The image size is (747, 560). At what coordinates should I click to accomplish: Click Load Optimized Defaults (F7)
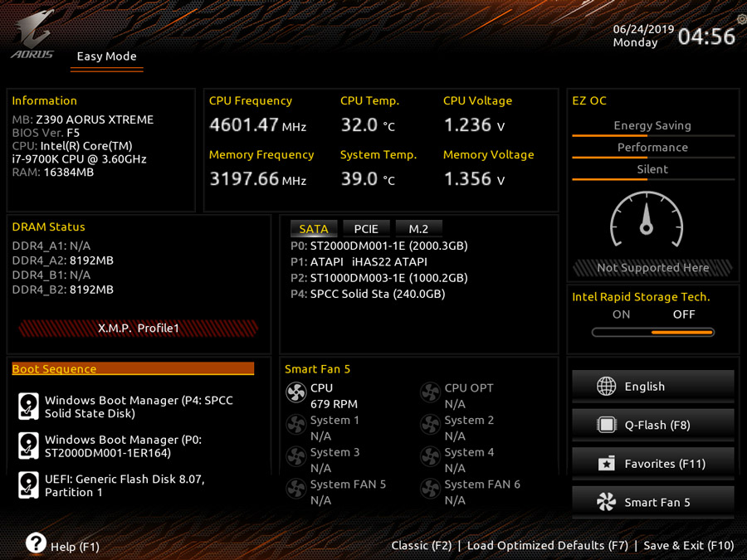pyautogui.click(x=548, y=546)
